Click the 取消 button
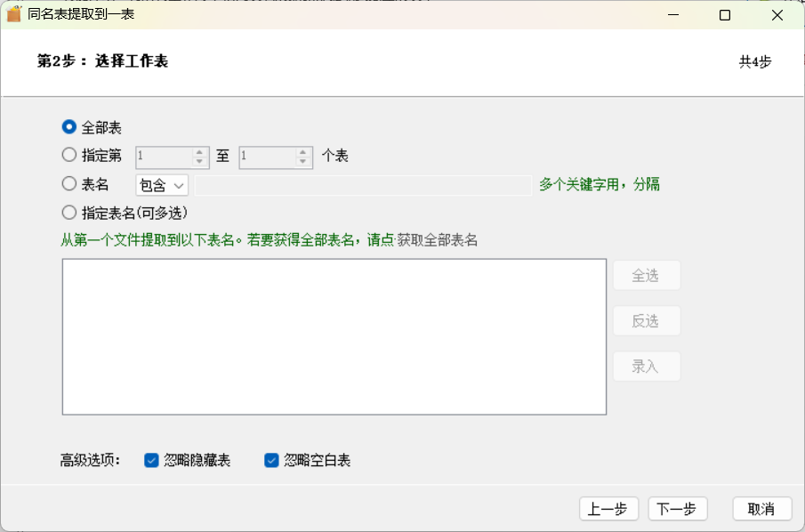805x532 pixels. point(762,509)
